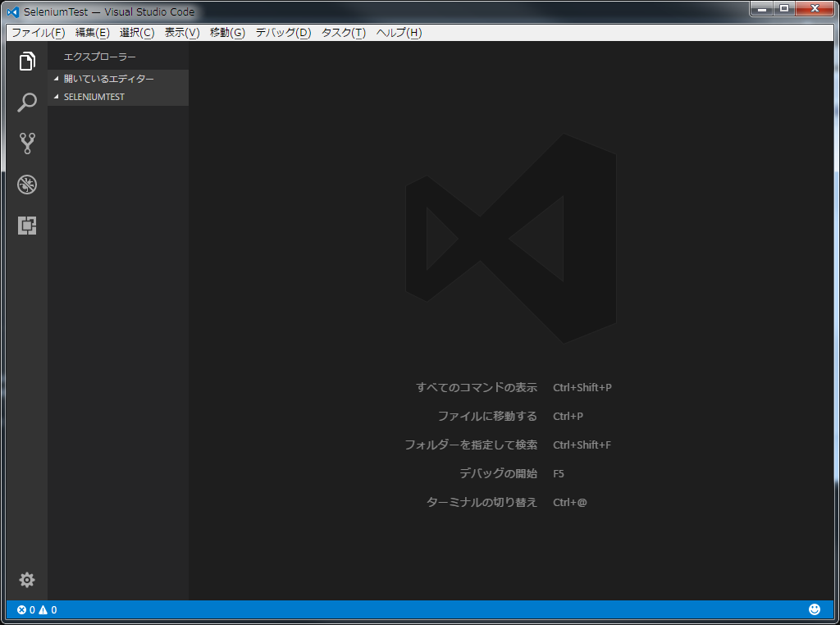Click the すべてのコマンドの表示 hint text
Image resolution: width=840 pixels, height=625 pixels.
[x=477, y=387]
